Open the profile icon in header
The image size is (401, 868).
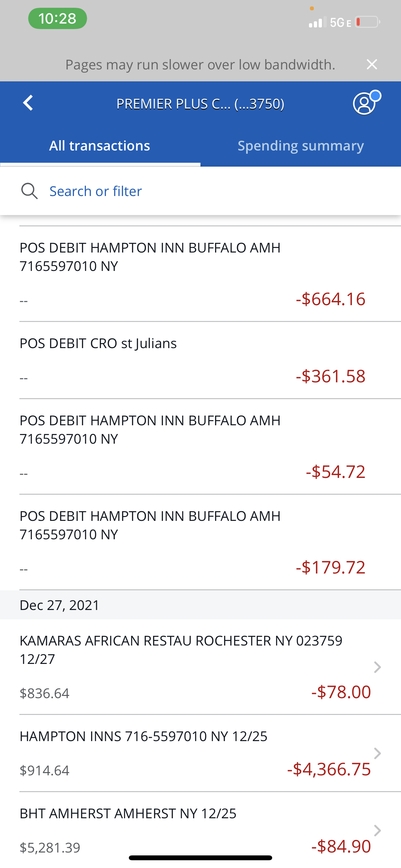click(x=365, y=103)
